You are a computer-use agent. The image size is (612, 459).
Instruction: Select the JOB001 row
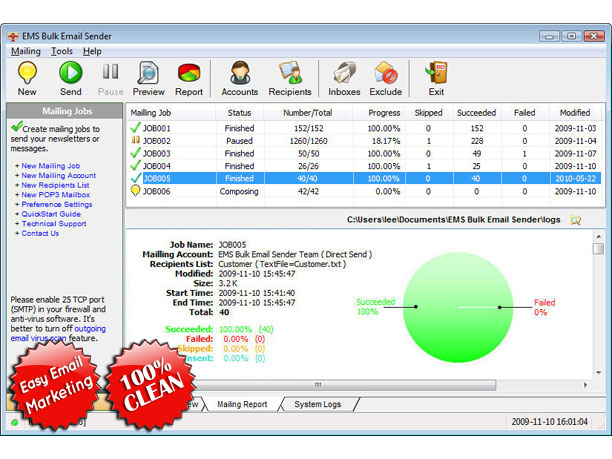coord(365,128)
